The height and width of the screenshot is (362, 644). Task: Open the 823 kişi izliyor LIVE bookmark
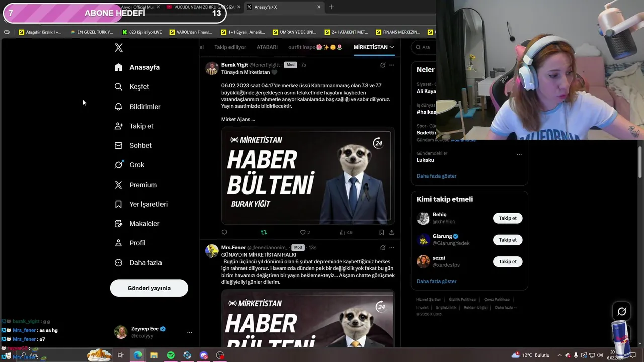[x=142, y=32]
